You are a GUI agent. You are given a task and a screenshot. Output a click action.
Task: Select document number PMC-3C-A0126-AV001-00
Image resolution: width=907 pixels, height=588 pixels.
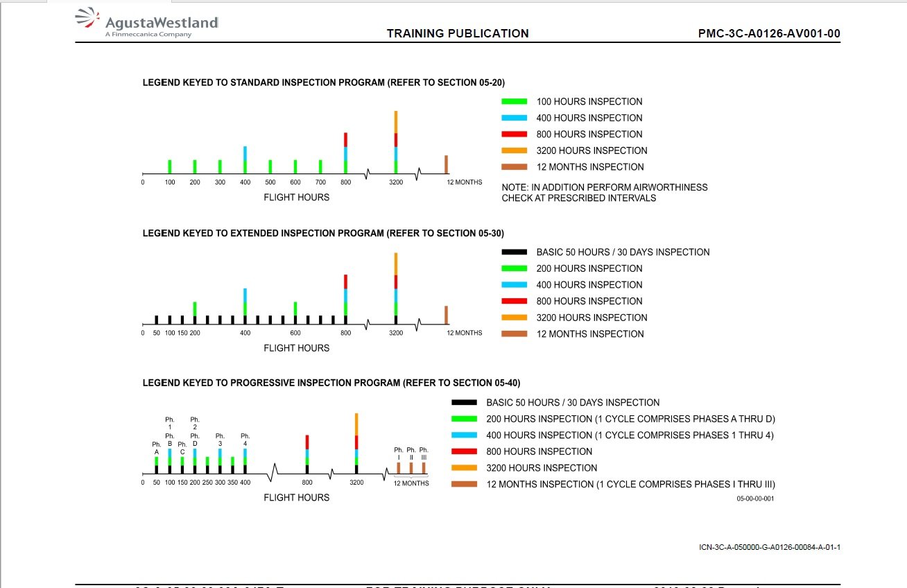[769, 33]
